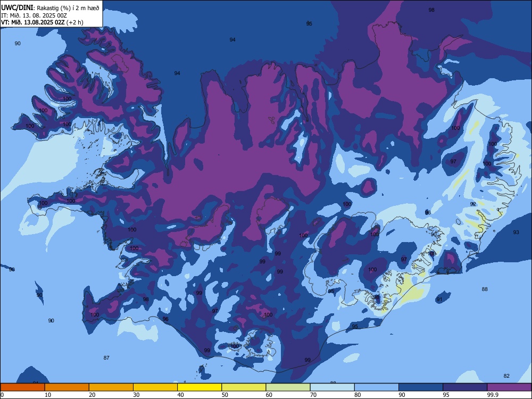This screenshot has height=399, width=532.
Task: Click the purple above-99.9 legend segment
Action: tap(509, 387)
